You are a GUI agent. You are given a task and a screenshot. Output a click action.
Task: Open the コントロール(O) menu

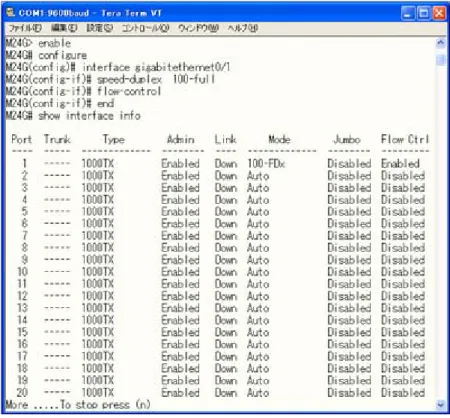point(145,28)
